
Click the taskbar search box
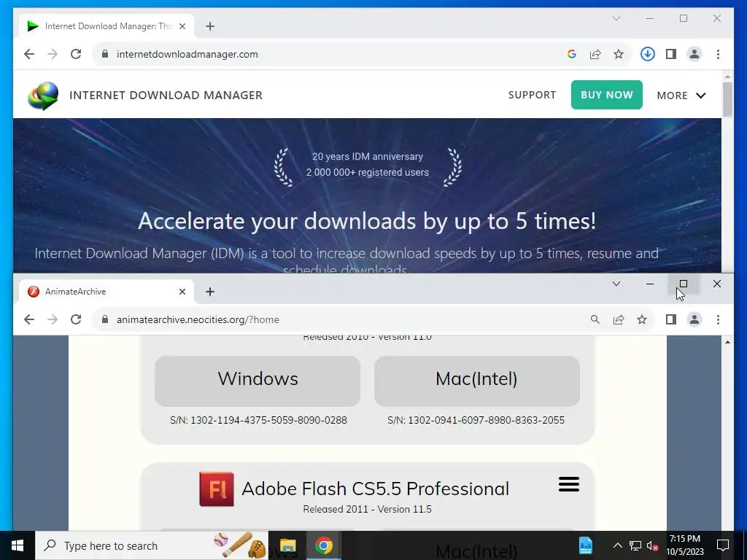152,545
